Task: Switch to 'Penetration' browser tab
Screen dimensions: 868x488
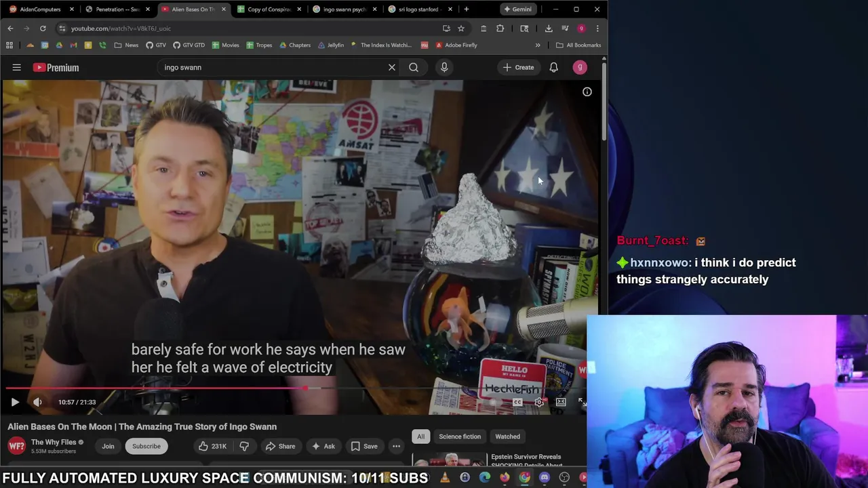Action: coord(117,9)
